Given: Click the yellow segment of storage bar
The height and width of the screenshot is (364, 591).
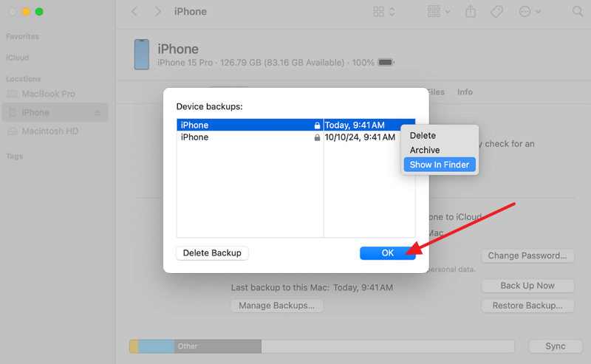Looking at the screenshot, I should (134, 346).
